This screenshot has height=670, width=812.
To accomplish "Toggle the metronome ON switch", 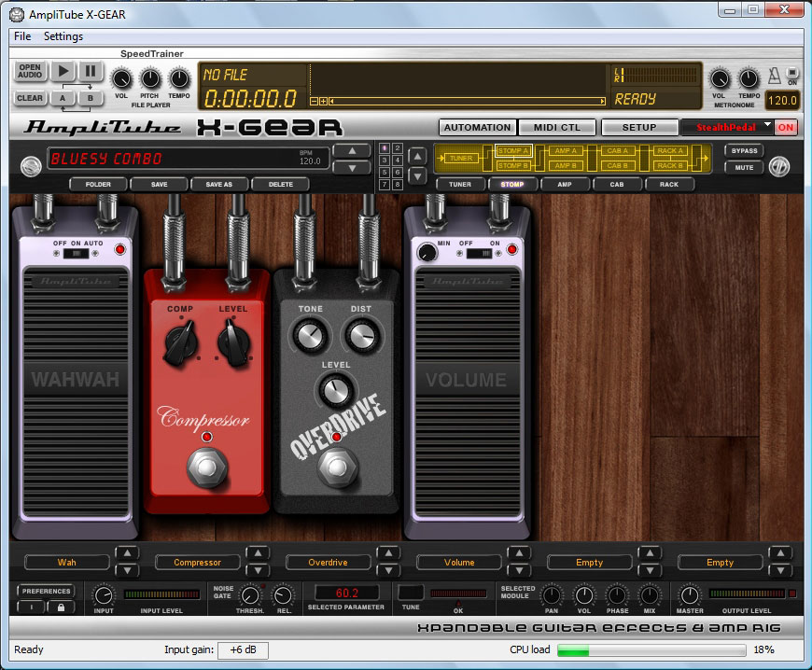I will pyautogui.click(x=792, y=73).
